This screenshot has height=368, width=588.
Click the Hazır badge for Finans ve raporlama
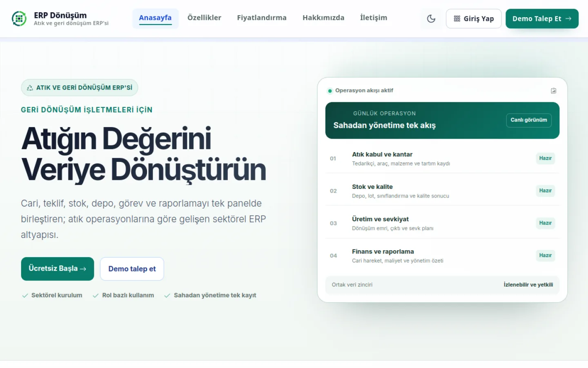coord(545,255)
